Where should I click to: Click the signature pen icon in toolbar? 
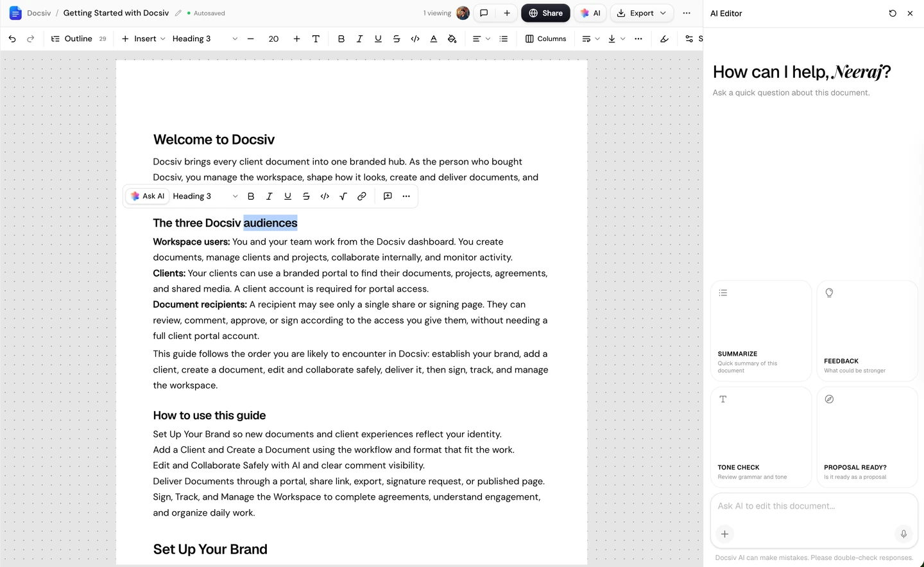tap(664, 39)
